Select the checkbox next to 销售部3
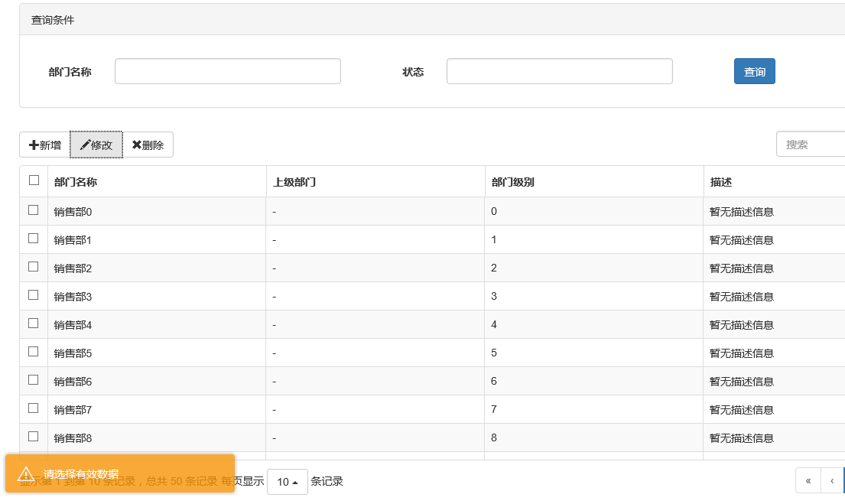 pyautogui.click(x=34, y=295)
